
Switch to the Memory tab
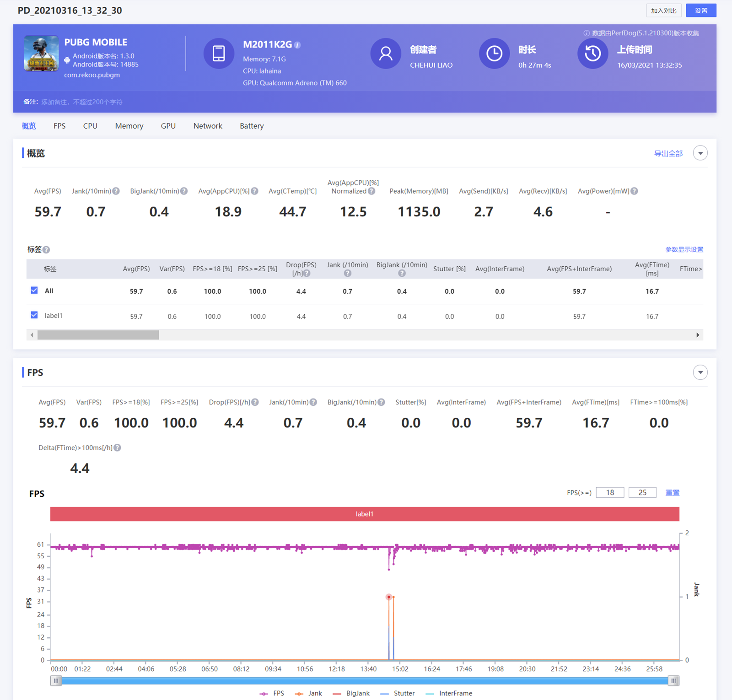tap(129, 126)
